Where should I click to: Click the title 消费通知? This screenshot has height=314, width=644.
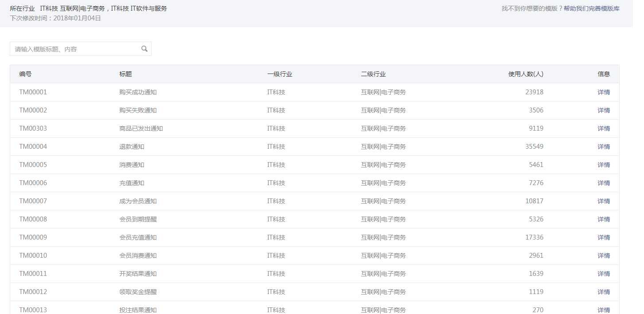(x=132, y=165)
